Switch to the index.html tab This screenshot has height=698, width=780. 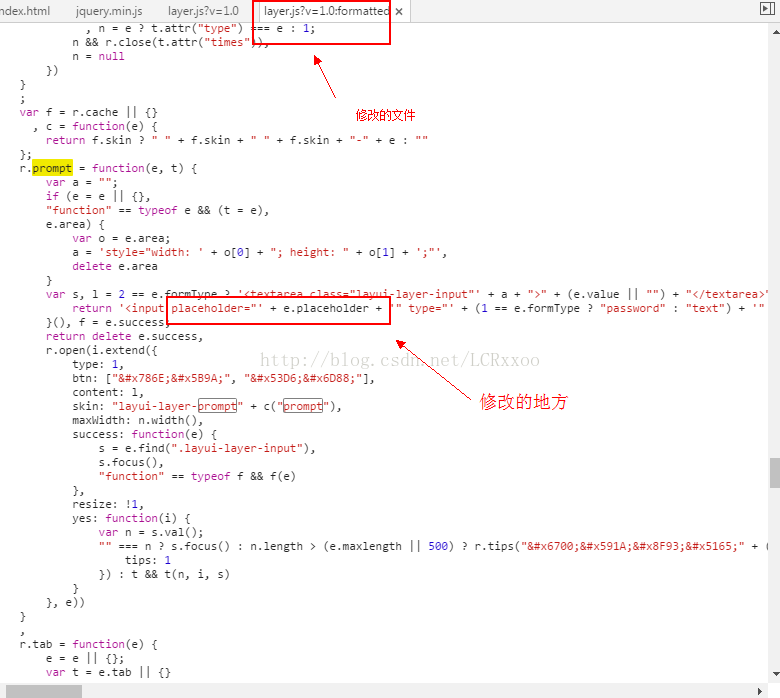pyautogui.click(x=25, y=11)
